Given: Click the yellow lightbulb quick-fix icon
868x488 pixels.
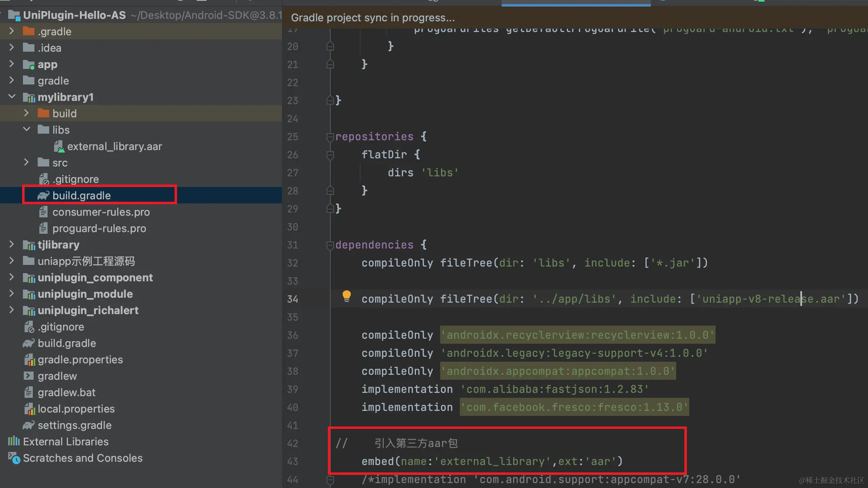Looking at the screenshot, I should [346, 296].
